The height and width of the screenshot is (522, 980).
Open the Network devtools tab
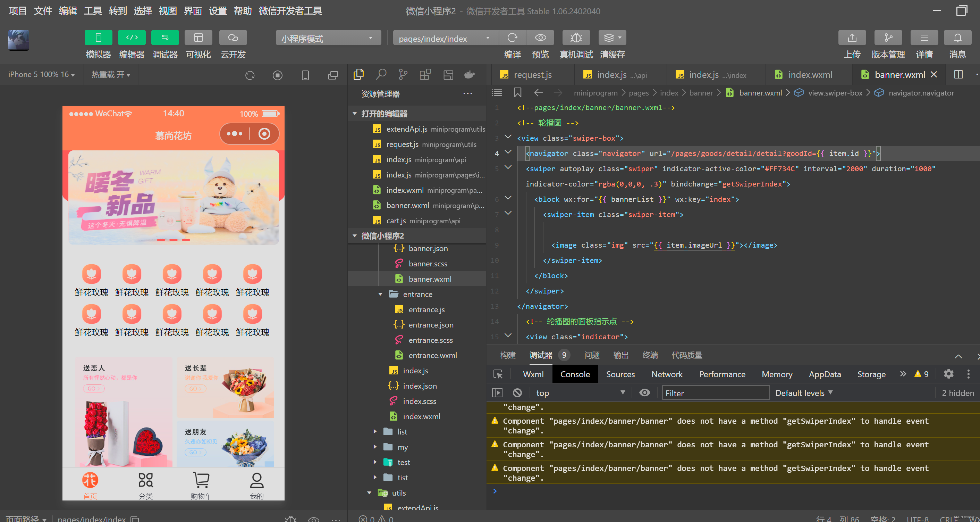tap(667, 374)
